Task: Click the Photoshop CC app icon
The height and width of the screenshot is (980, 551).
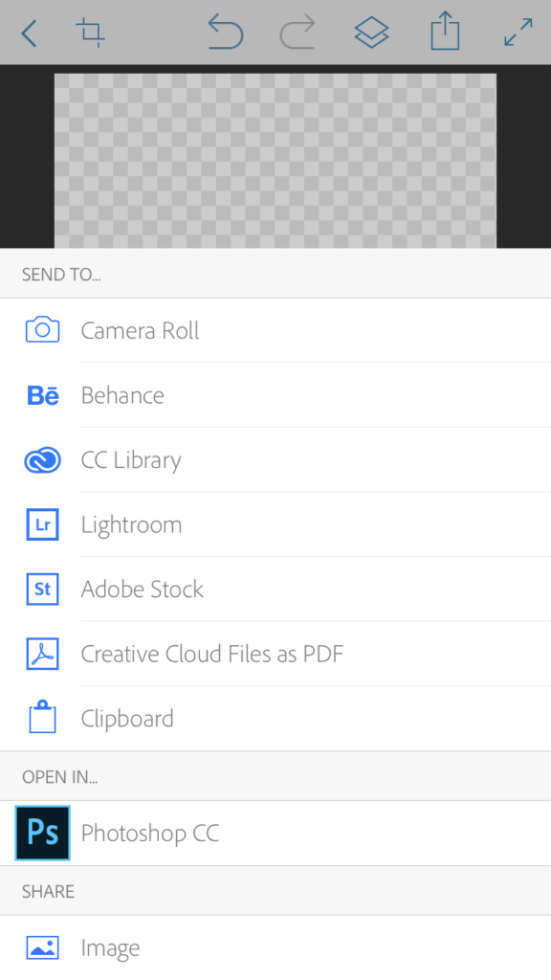Action: (x=42, y=834)
